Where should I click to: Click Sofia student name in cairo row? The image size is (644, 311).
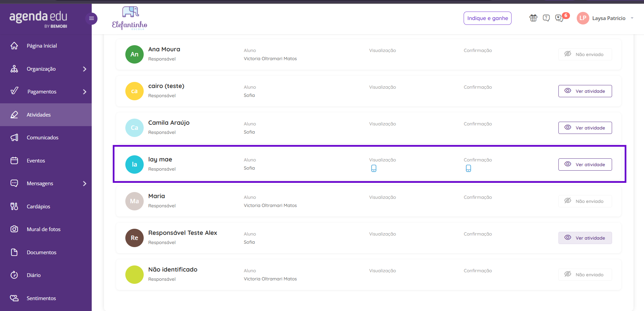[x=249, y=95]
